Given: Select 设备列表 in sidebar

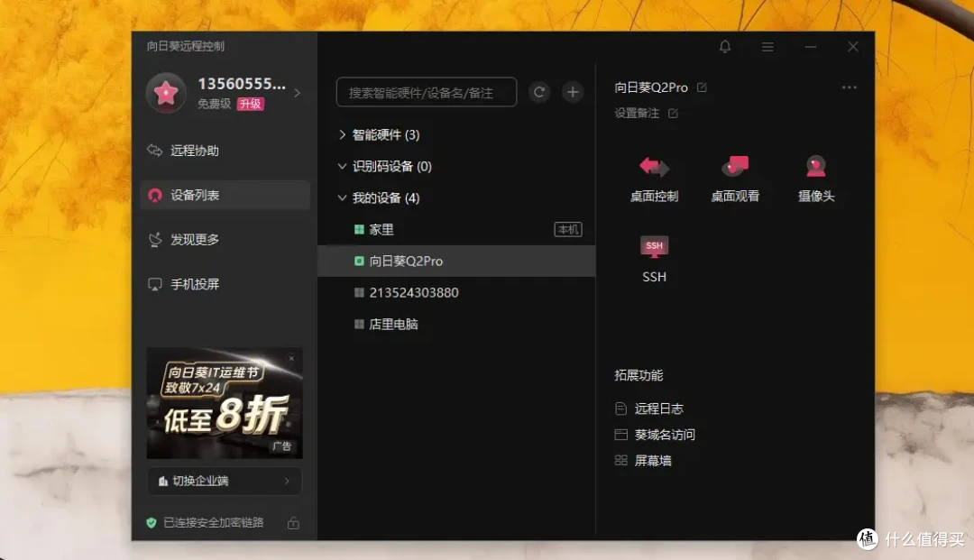Looking at the screenshot, I should [225, 195].
